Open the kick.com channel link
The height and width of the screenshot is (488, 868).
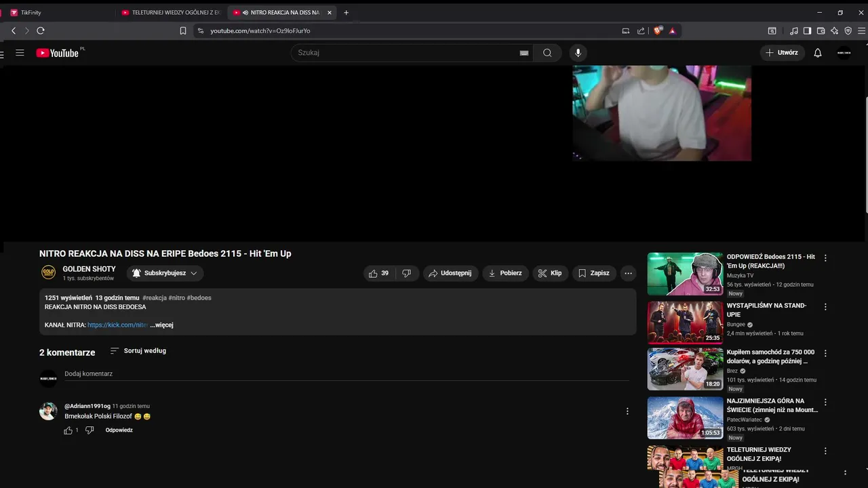click(x=117, y=325)
